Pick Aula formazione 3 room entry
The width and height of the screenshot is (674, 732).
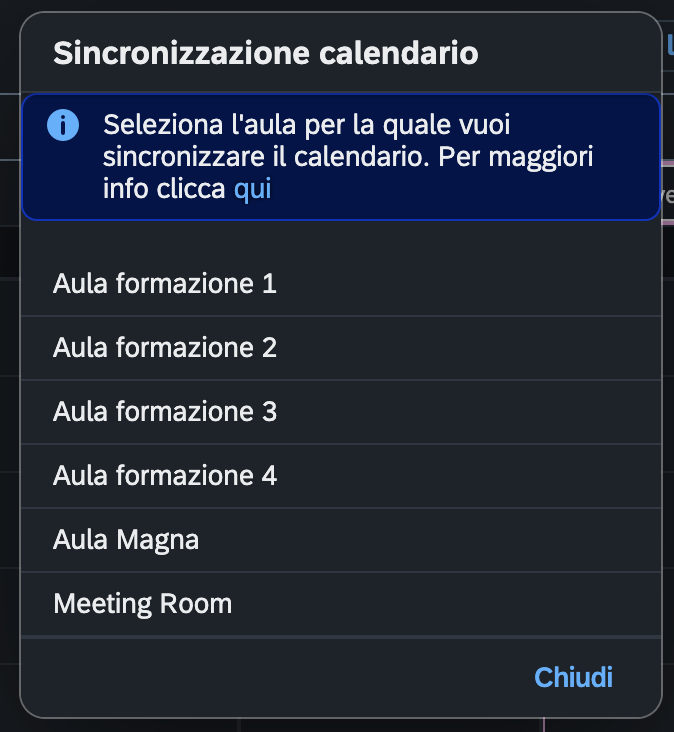(x=341, y=412)
